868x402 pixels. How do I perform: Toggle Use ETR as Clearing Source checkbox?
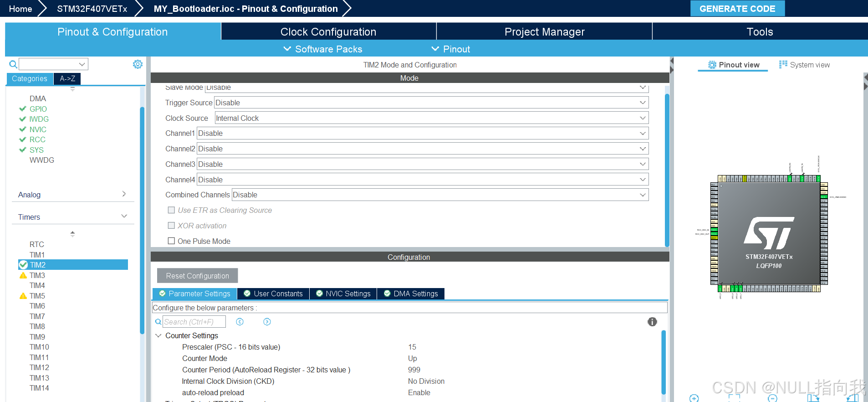click(171, 210)
